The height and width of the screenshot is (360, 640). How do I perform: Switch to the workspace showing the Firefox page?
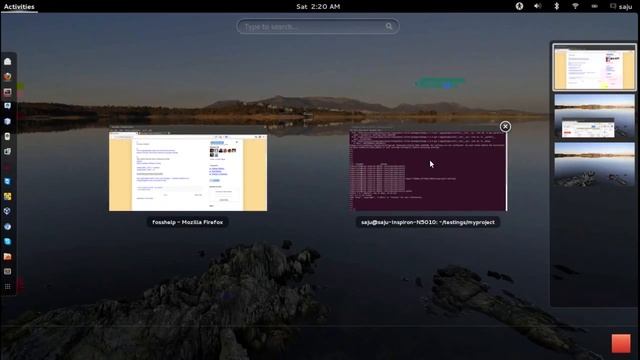[594, 67]
